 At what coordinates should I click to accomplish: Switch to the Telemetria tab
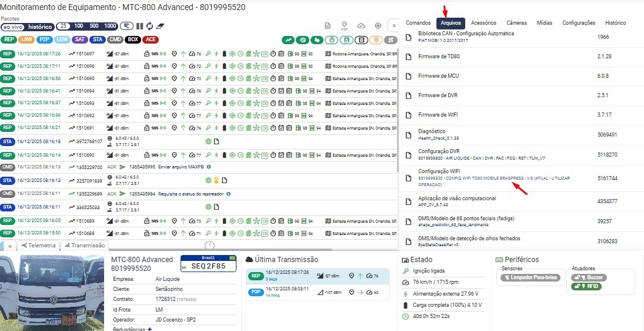(38, 246)
